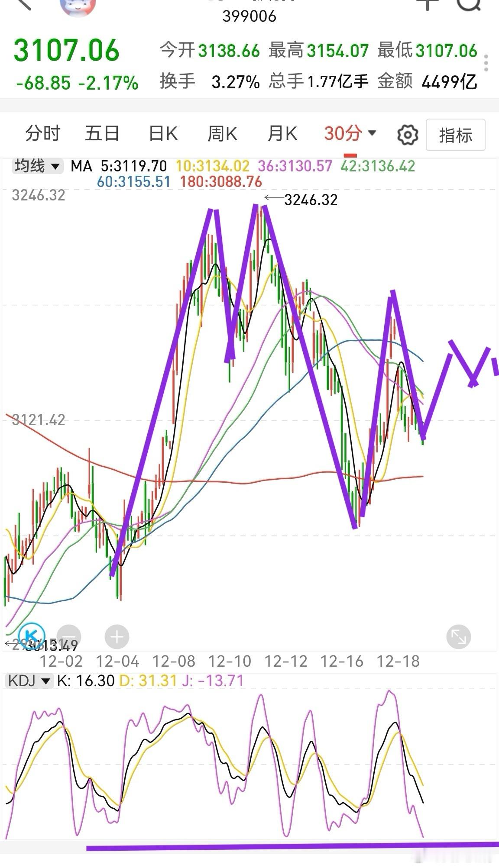Tap the date label 12-02
The width and height of the screenshot is (499, 868).
pos(61,661)
